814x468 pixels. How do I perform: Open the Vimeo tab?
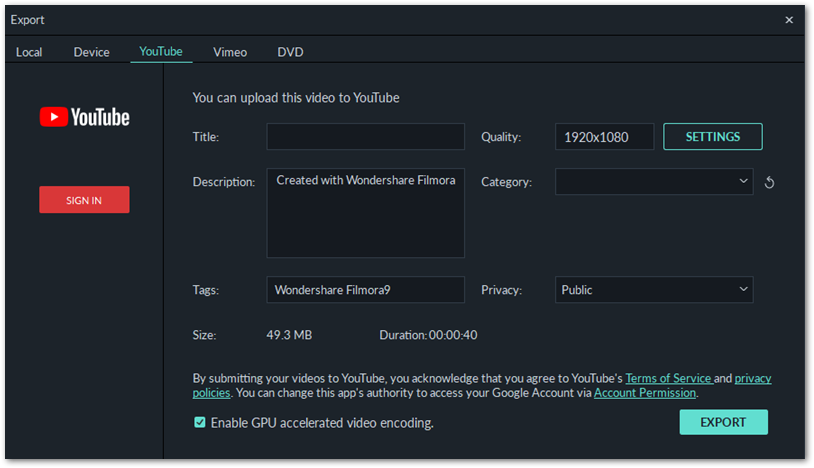tap(230, 52)
